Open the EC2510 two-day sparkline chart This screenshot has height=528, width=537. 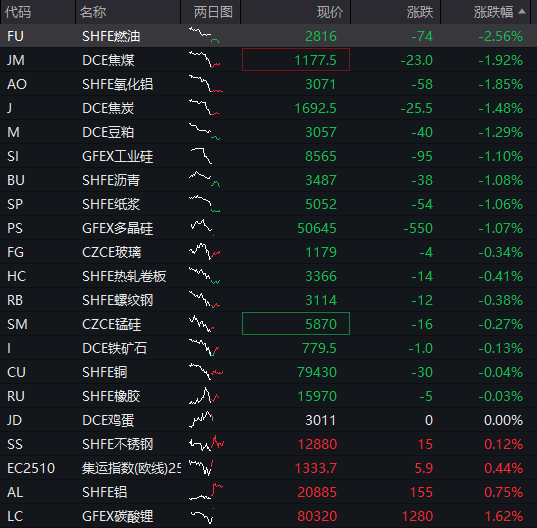201,468
